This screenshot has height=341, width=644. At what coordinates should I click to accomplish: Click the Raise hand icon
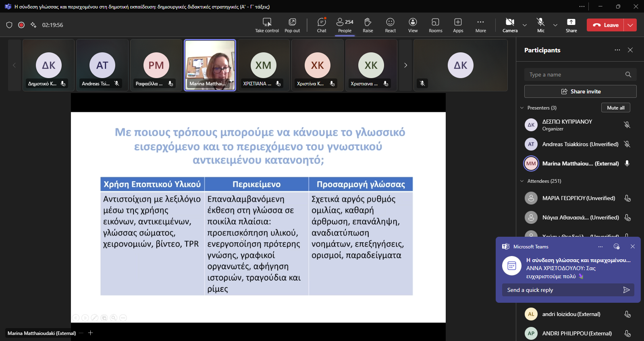pos(368,25)
